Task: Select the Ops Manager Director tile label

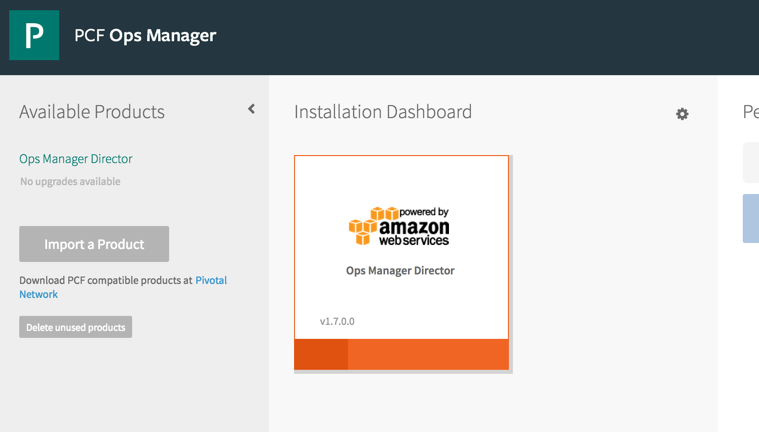Action: tap(400, 271)
